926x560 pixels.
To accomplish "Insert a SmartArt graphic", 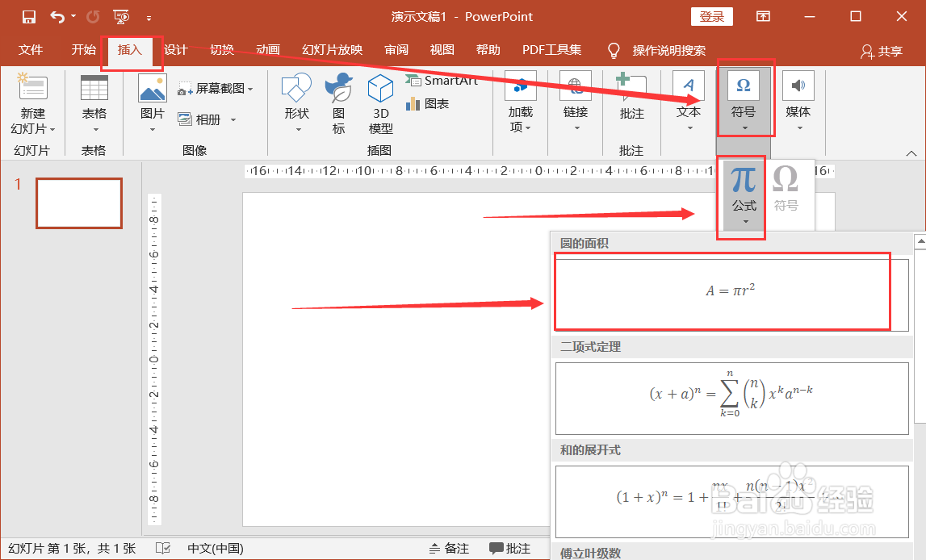I will (x=441, y=80).
